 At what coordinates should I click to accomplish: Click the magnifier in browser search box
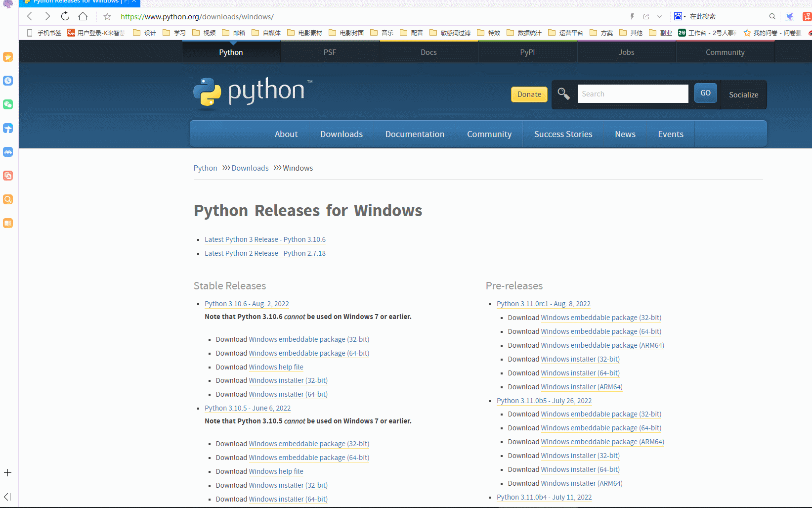click(772, 16)
